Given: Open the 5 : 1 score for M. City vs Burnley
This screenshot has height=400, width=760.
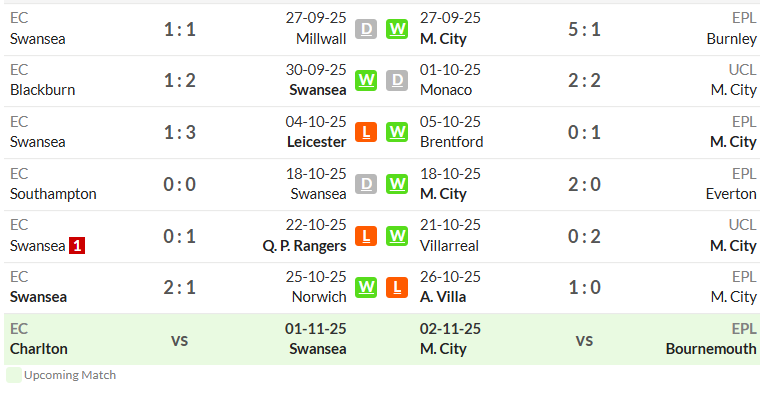Looking at the screenshot, I should coord(584,30).
